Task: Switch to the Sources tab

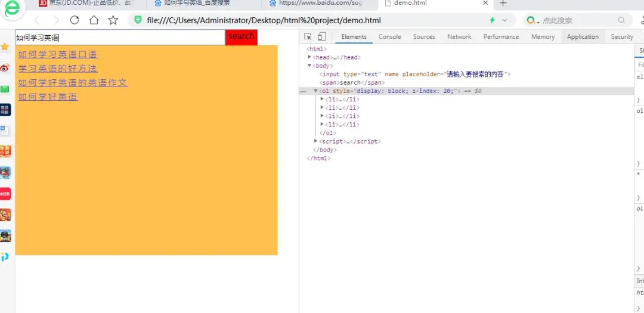Action: [424, 36]
